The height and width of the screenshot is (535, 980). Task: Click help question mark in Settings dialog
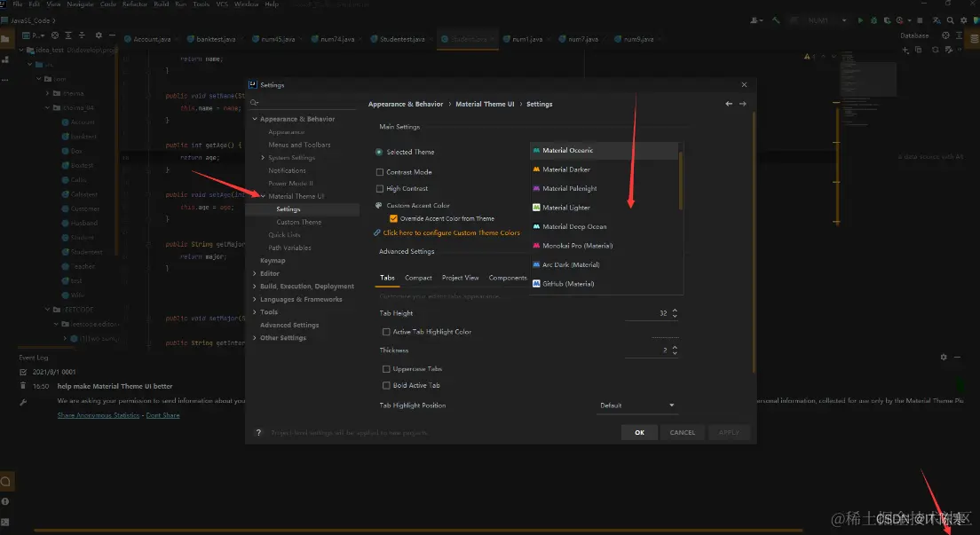(x=258, y=432)
